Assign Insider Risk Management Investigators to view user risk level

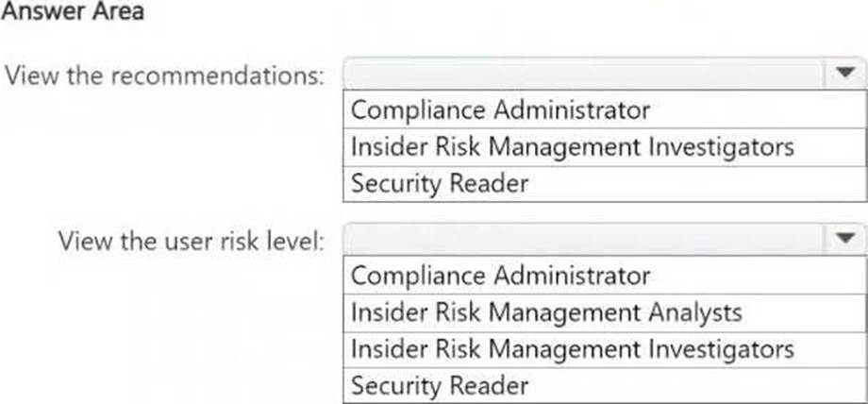(x=572, y=349)
